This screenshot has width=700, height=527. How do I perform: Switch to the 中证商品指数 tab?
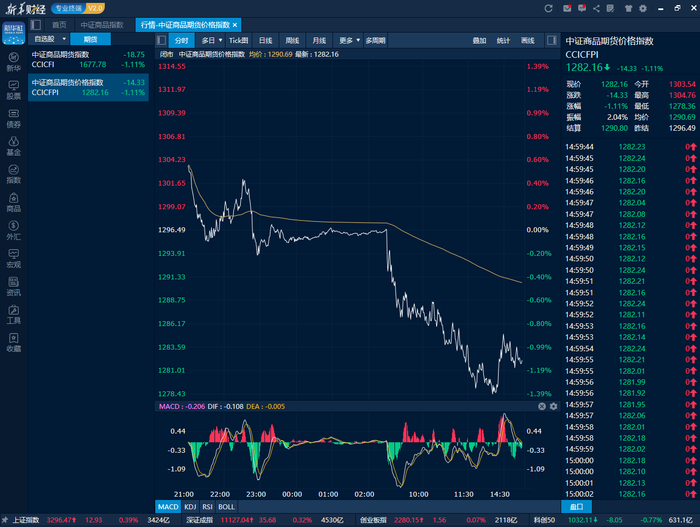(102, 25)
